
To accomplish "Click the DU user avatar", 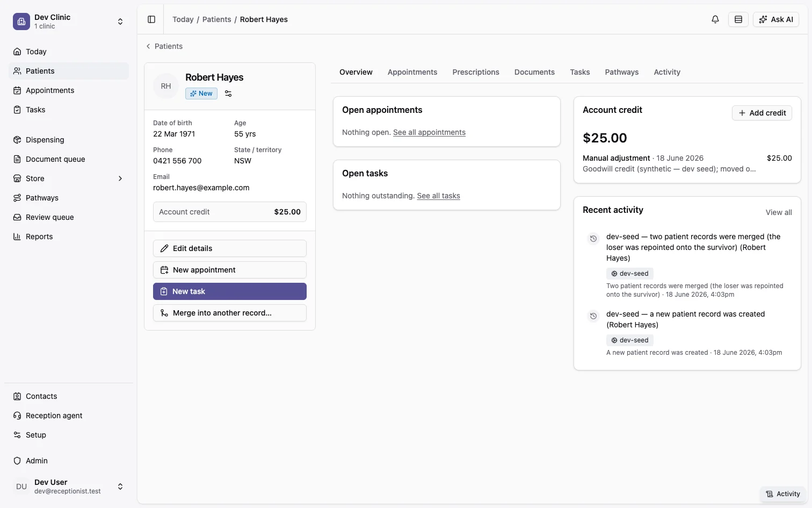I will tap(21, 486).
